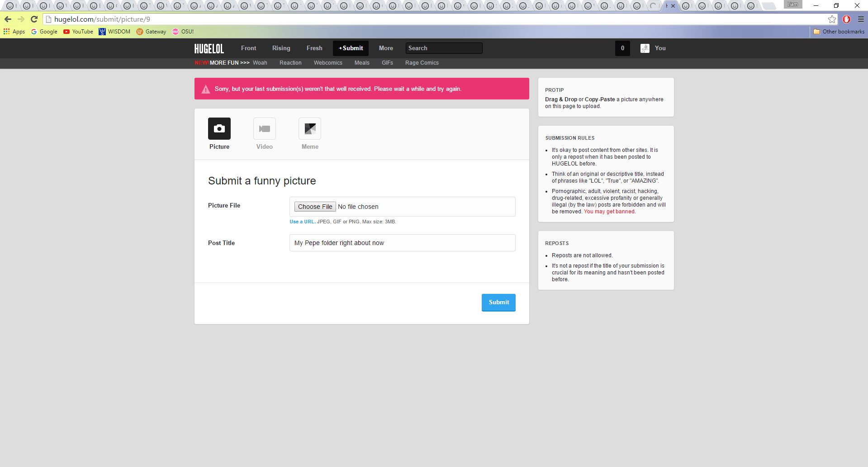868x467 pixels.
Task: Go back with browser back arrow
Action: point(8,19)
